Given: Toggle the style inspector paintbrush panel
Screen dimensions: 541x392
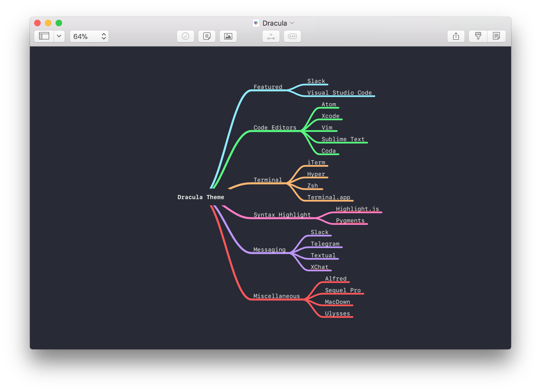Looking at the screenshot, I should pos(478,36).
